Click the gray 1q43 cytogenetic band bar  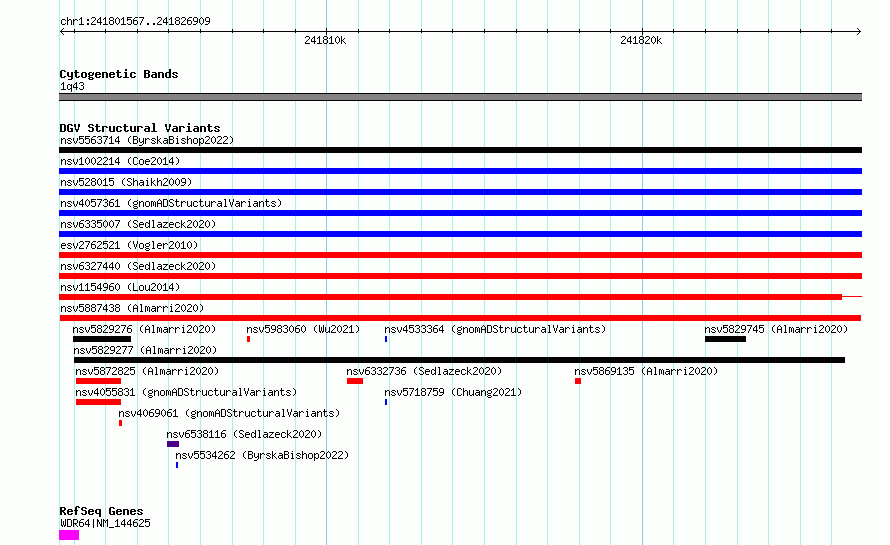click(x=460, y=97)
